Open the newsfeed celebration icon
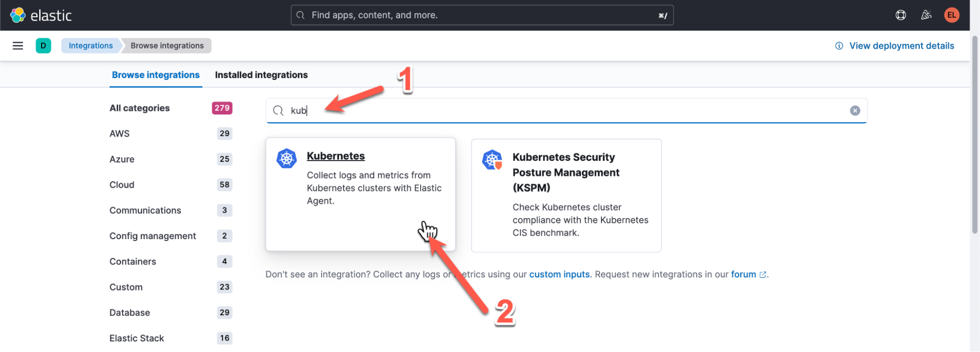 coord(926,15)
